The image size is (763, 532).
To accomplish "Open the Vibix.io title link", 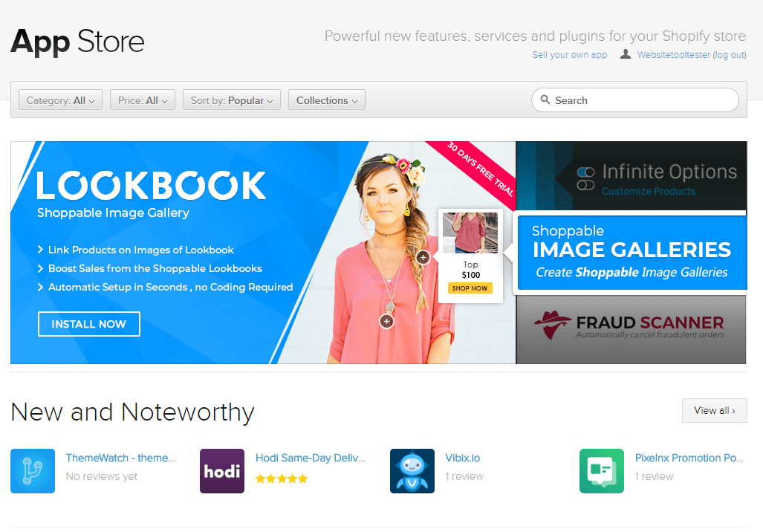I will click(x=462, y=458).
